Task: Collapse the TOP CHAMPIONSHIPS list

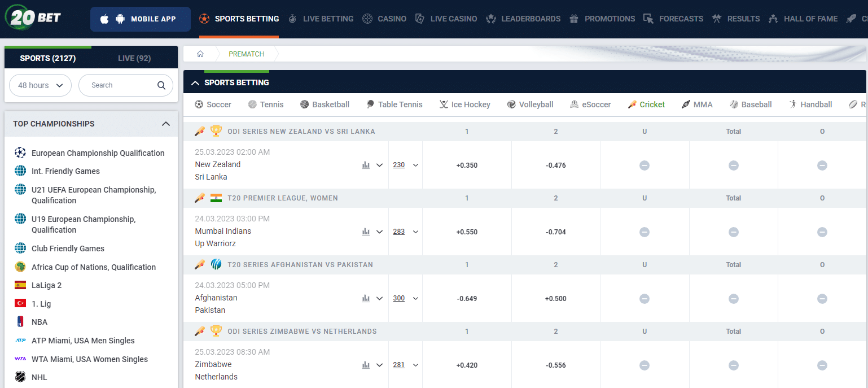Action: (165, 124)
